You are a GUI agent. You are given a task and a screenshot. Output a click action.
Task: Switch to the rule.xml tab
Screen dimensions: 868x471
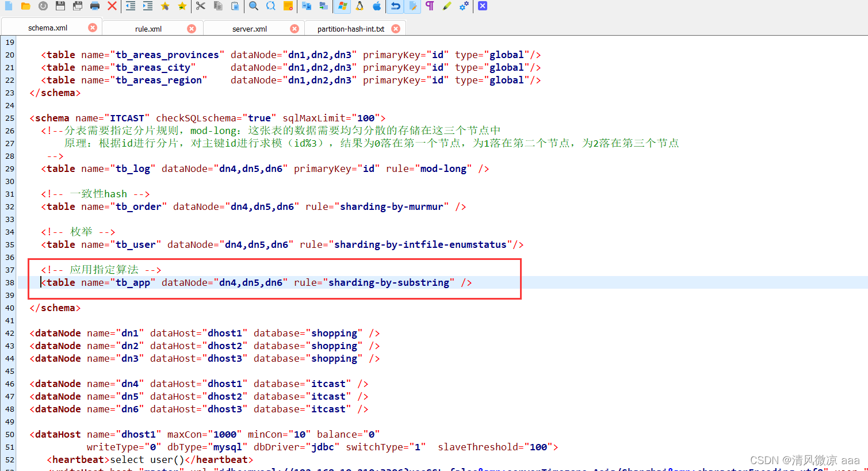(148, 29)
